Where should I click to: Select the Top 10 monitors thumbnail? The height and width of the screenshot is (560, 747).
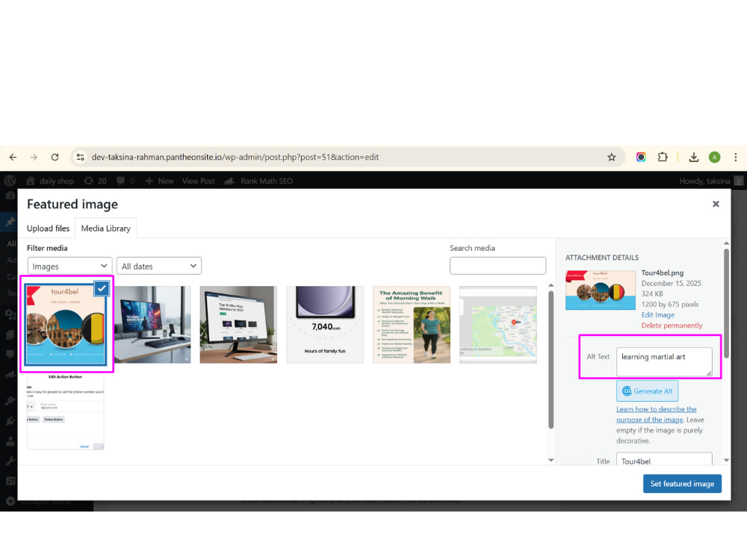pos(239,325)
